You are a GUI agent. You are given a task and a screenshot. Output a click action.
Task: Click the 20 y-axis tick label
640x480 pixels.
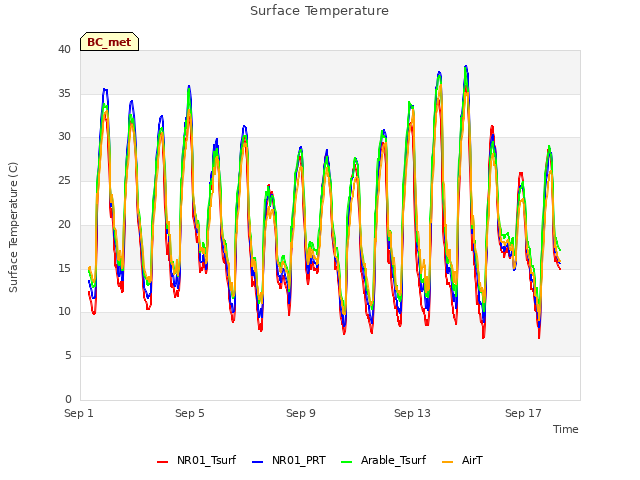(x=64, y=224)
